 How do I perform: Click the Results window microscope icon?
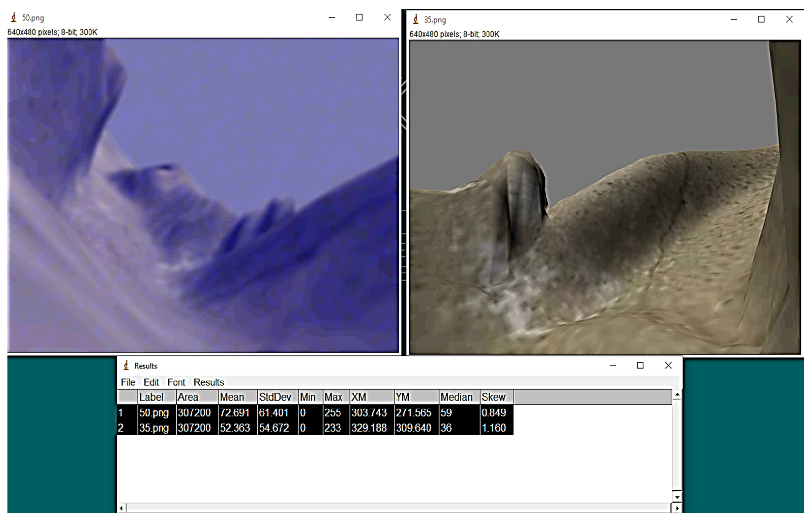126,366
